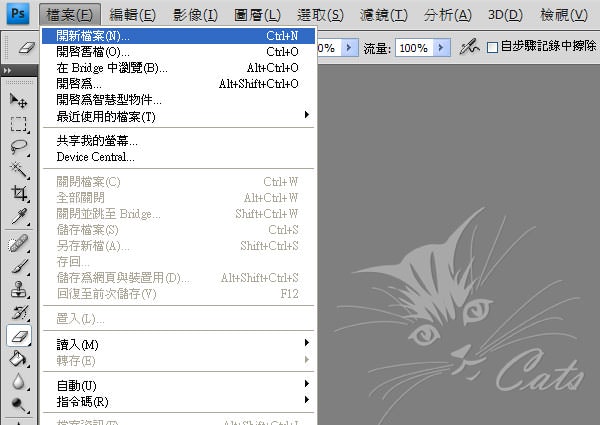This screenshot has width=600, height=425.
Task: Check the 自步驟記錄中擦除 checkbox
Action: pos(492,48)
